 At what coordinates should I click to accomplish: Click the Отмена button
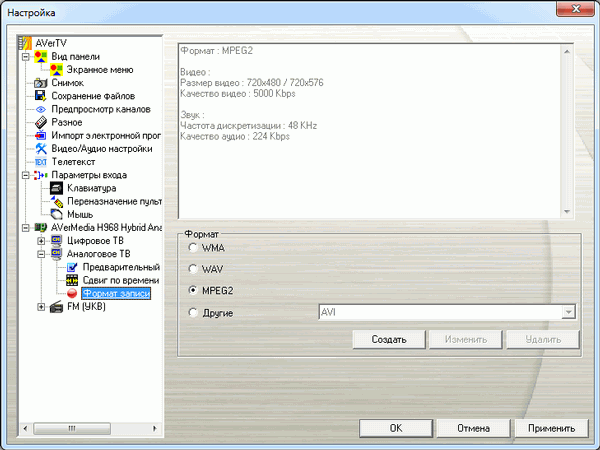(473, 428)
